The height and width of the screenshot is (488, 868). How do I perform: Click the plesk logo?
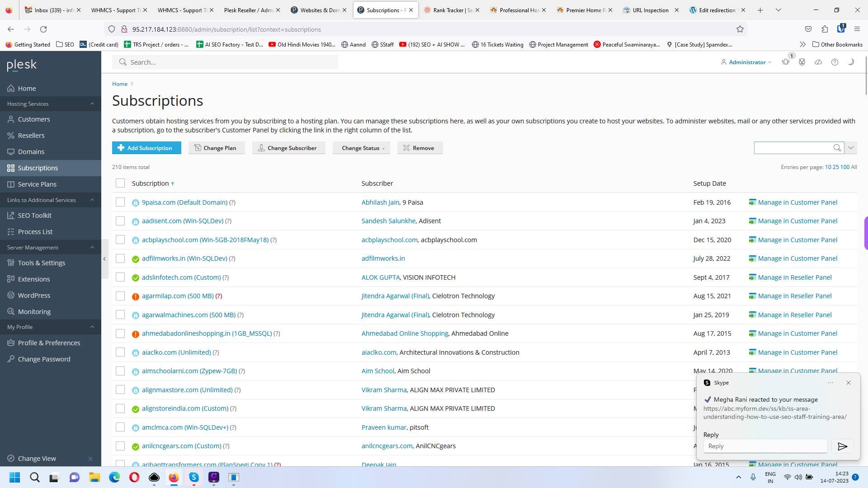pyautogui.click(x=22, y=65)
